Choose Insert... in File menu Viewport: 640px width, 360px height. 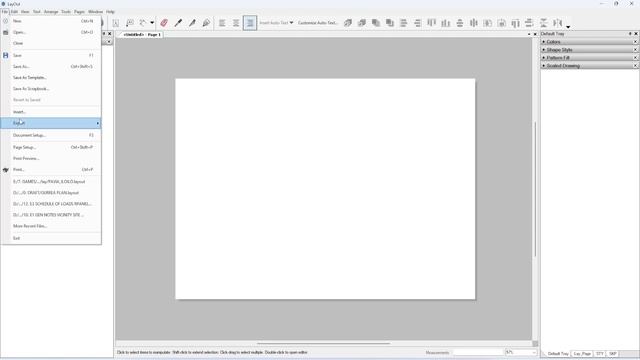coord(51,112)
